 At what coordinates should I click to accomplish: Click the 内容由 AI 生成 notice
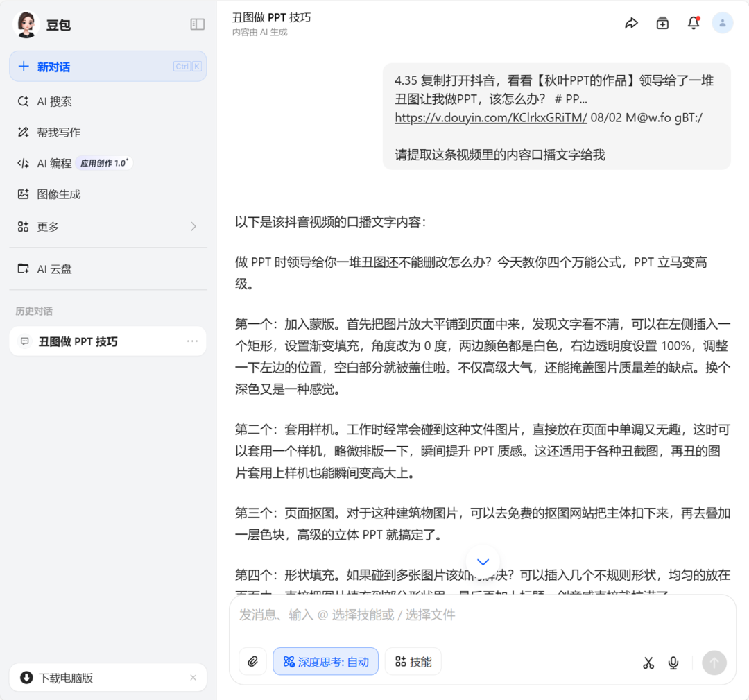[x=260, y=32]
